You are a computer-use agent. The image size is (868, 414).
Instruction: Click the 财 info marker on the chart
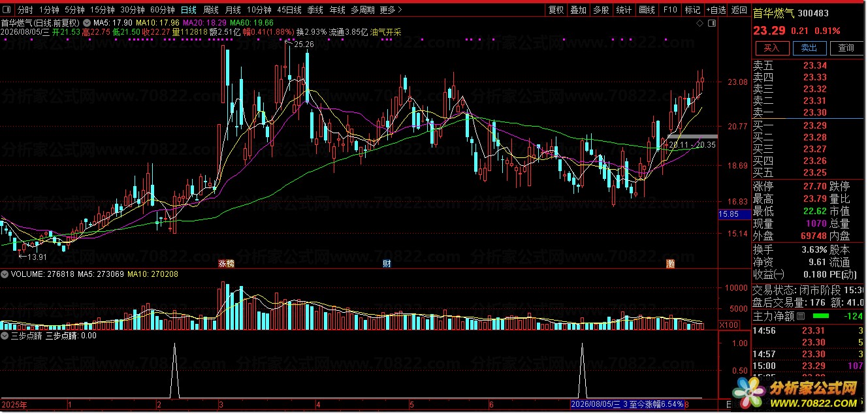coord(387,263)
